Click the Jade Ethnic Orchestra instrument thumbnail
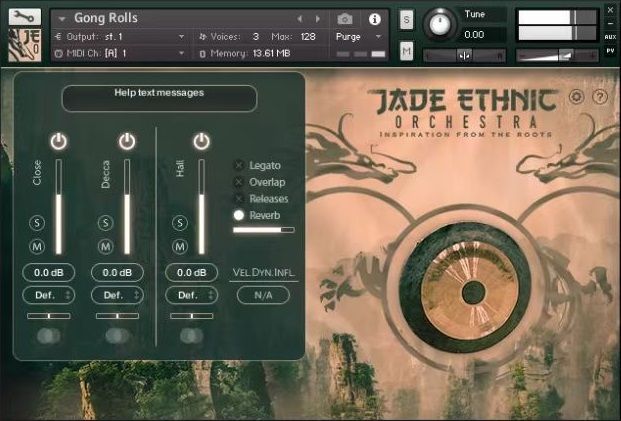The width and height of the screenshot is (621, 421). [25, 45]
